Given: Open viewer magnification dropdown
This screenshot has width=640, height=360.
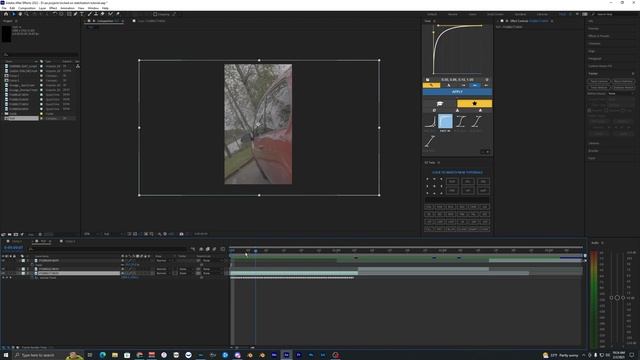Looking at the screenshot, I should tap(91, 234).
